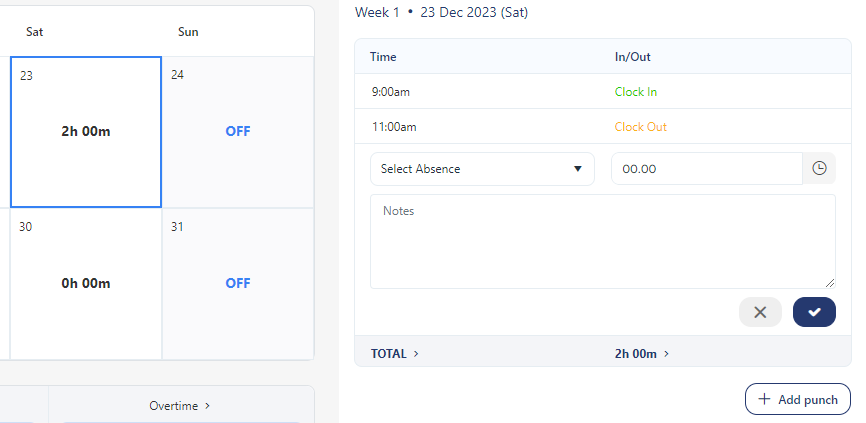Image resolution: width=866 pixels, height=423 pixels.
Task: Select the Saturday 23 calendar cell
Action: 86,132
